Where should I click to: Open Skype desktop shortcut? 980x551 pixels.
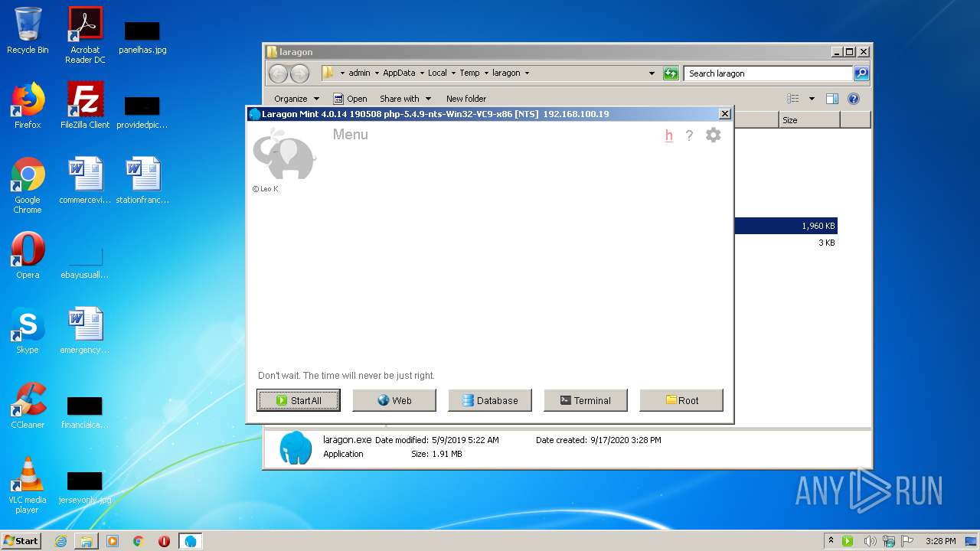pyautogui.click(x=28, y=331)
